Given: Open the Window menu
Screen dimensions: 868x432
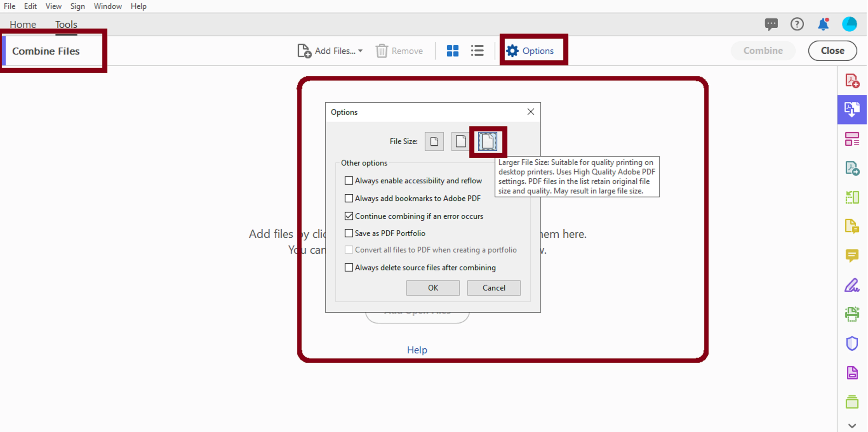Looking at the screenshot, I should (107, 6).
